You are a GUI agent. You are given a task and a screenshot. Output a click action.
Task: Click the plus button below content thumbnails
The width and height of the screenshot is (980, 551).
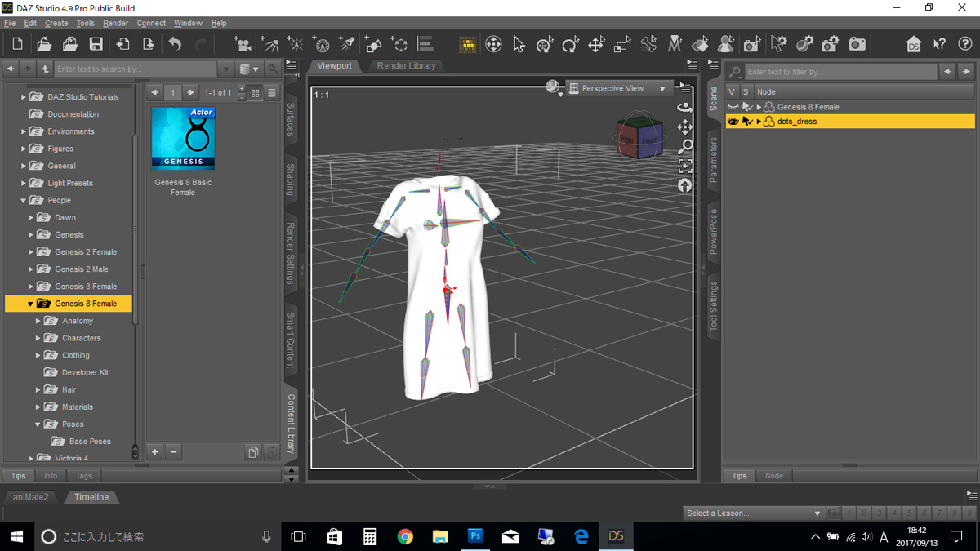[155, 452]
